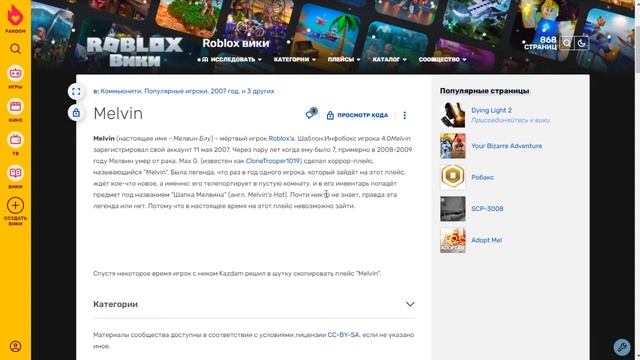Open the ПЛЕЙСЫ dropdown menu

344,60
